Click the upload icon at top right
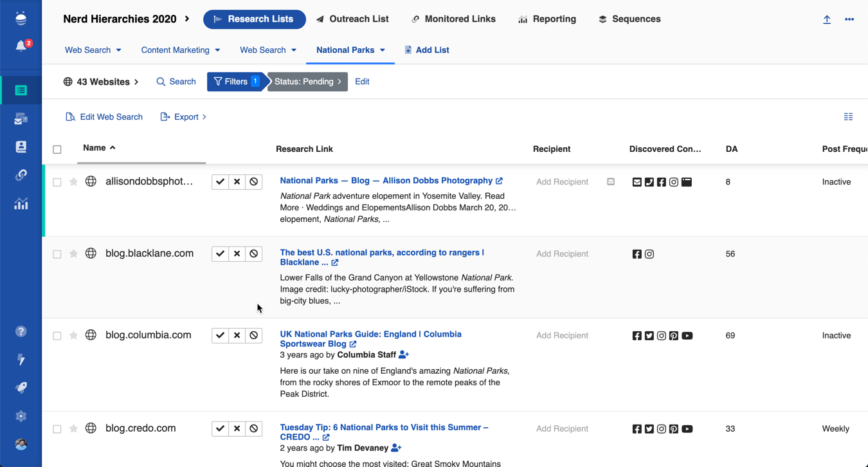This screenshot has height=467, width=868. [827, 19]
